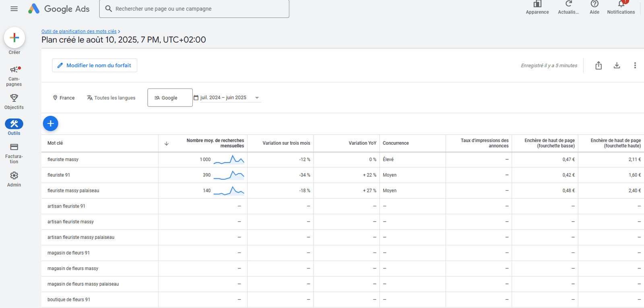Screen dimensions: 644x308
Task: Click the Créer plus button
Action: pyautogui.click(x=14, y=38)
